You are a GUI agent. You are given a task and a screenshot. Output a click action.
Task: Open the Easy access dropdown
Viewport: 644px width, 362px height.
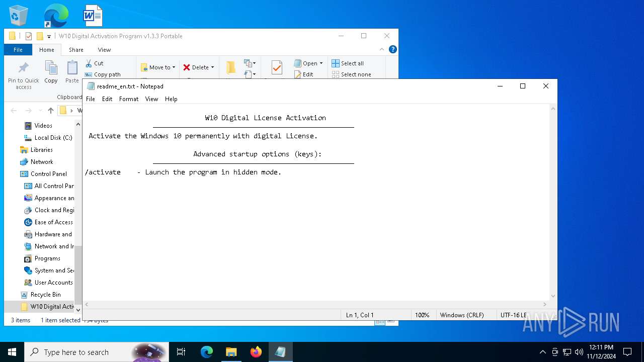(250, 74)
